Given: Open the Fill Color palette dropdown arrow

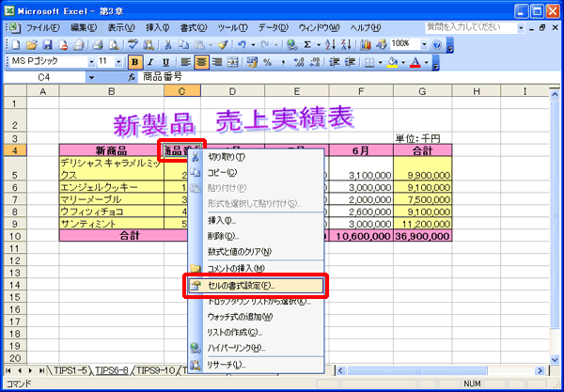Looking at the screenshot, I should (403, 63).
